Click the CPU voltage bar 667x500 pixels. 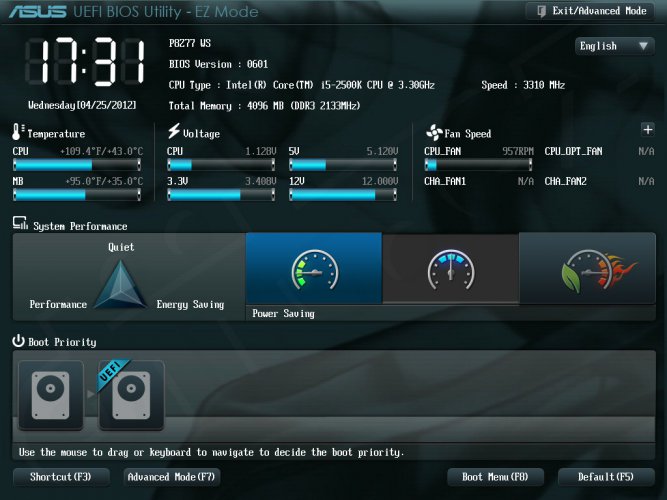tap(221, 165)
